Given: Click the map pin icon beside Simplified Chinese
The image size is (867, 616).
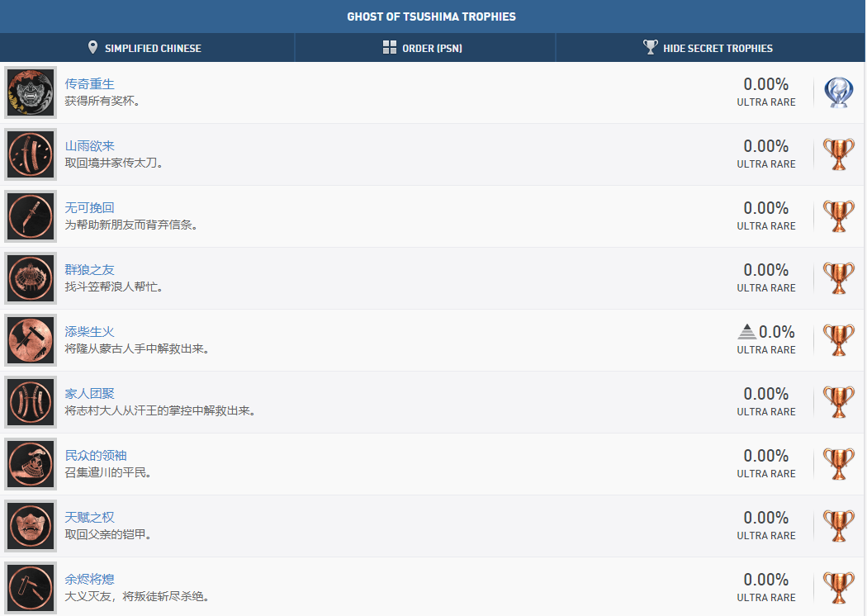Looking at the screenshot, I should [93, 47].
